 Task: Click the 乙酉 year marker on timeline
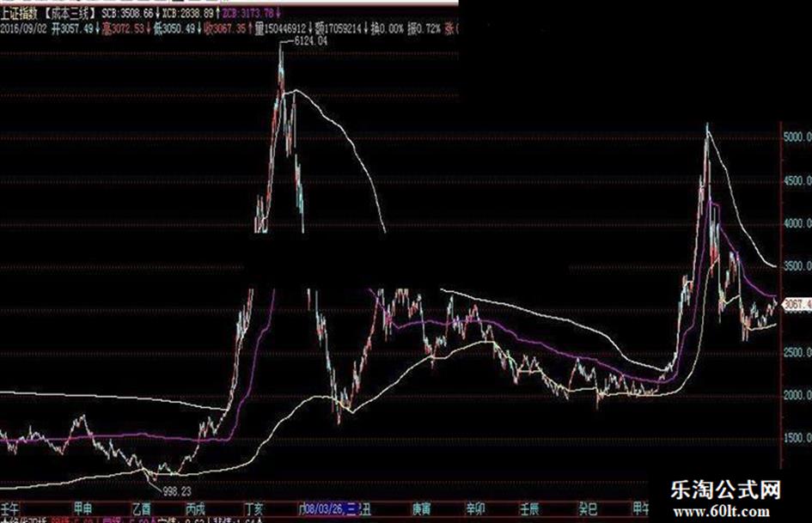click(142, 509)
